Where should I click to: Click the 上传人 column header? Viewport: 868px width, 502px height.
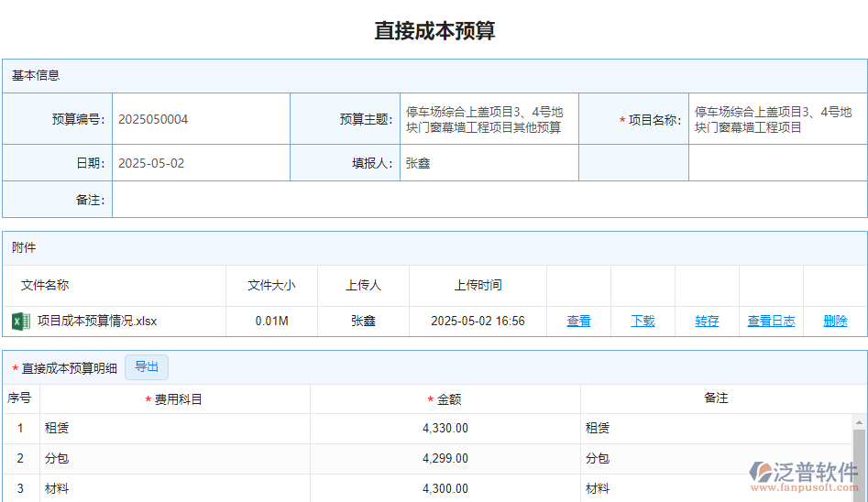click(x=363, y=285)
